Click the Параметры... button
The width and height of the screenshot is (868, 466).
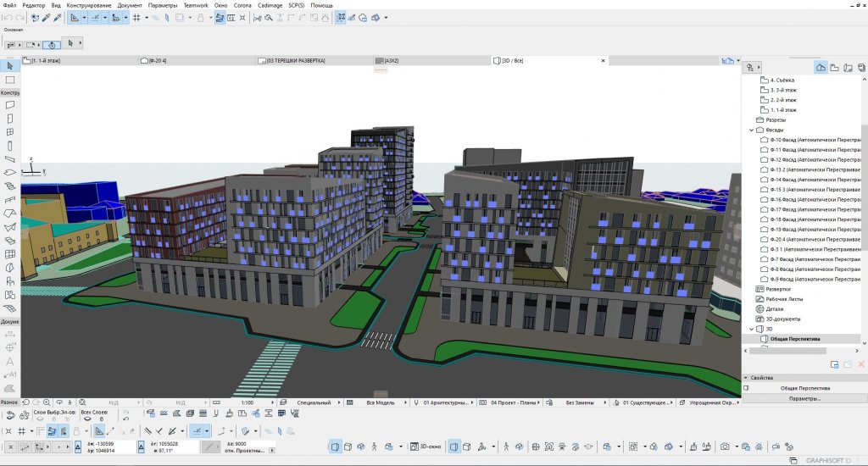coord(804,398)
